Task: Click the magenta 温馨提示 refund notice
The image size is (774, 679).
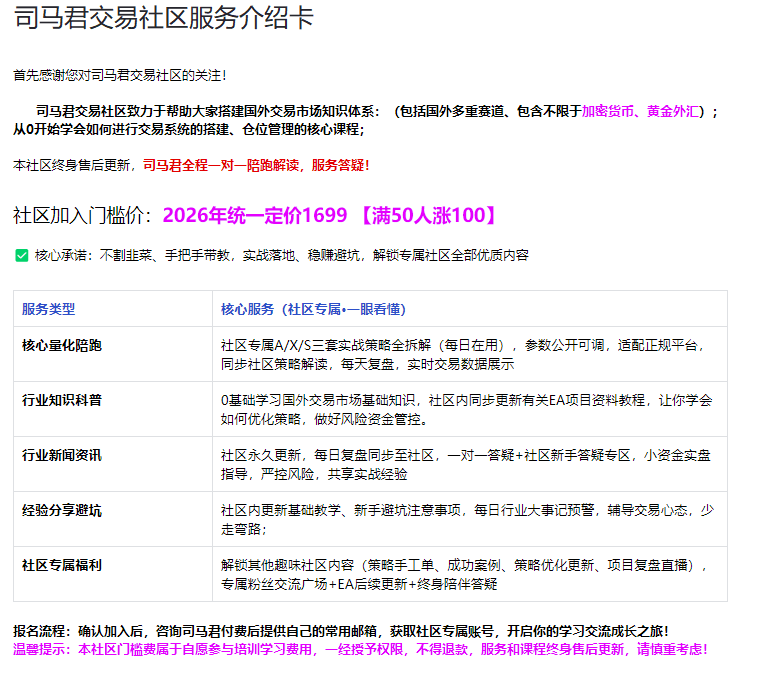Action: 360,649
